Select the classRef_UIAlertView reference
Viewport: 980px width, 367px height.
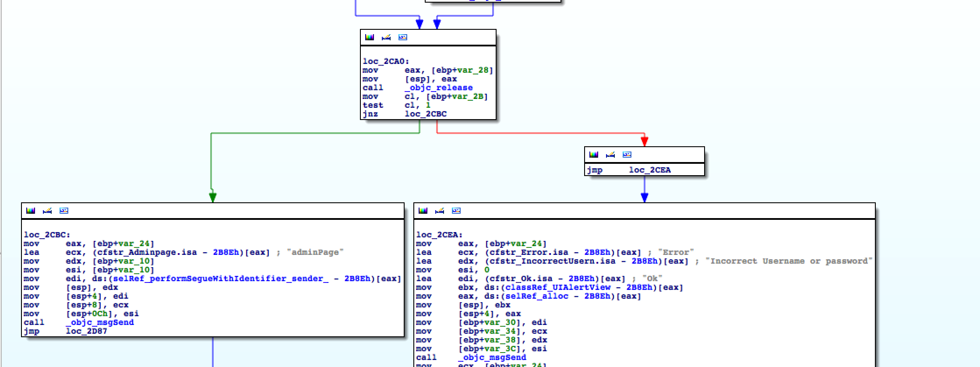point(558,287)
